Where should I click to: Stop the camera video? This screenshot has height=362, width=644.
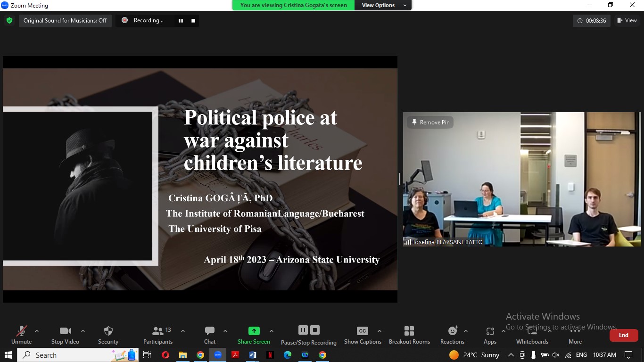65,335
